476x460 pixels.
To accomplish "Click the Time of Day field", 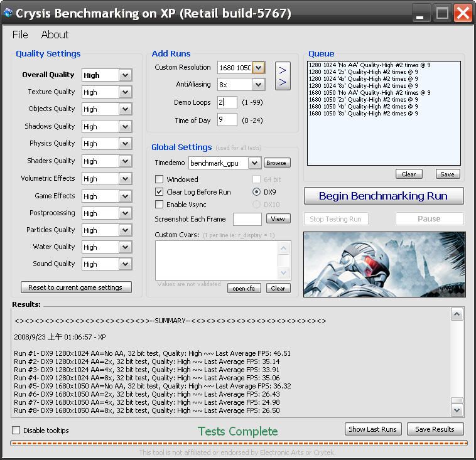I will point(227,120).
